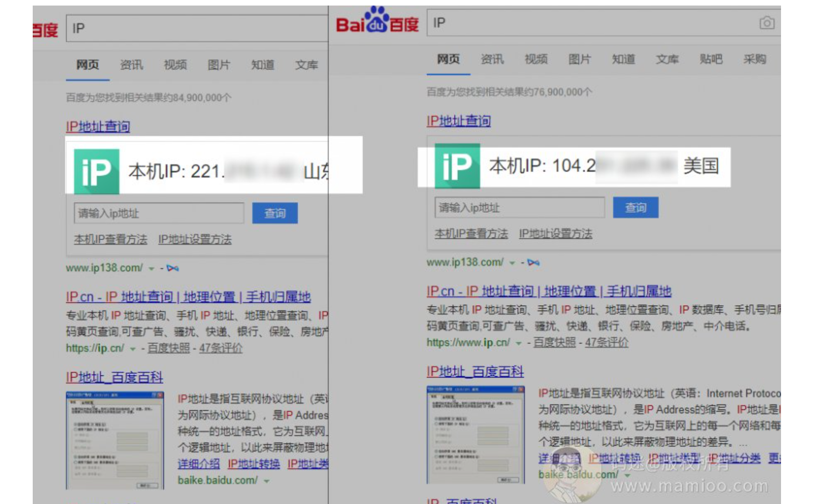Click 百度快照 link in the left window
This screenshot has height=504, width=837.
click(169, 348)
